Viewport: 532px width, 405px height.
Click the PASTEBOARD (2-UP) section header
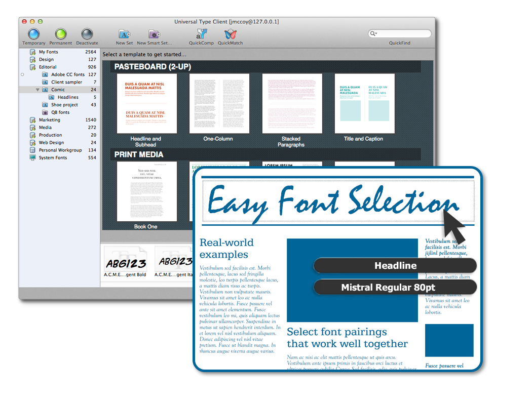(265, 66)
